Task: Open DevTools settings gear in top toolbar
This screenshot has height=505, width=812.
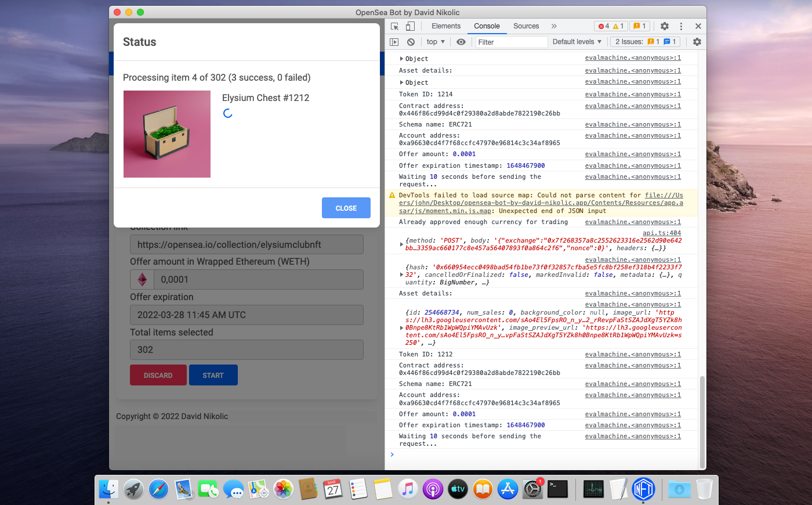Action: pos(665,26)
